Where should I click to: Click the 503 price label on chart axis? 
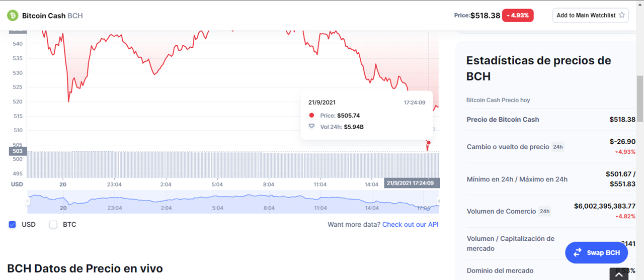[17, 151]
